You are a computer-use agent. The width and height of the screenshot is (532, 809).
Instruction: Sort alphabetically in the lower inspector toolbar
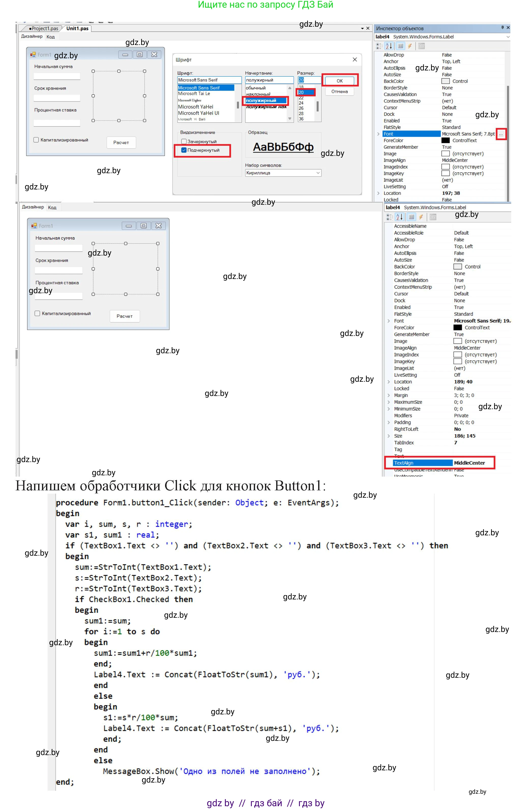pos(400,217)
